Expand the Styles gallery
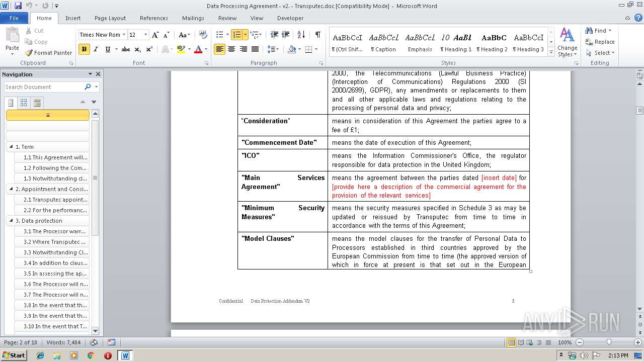 click(x=551, y=52)
